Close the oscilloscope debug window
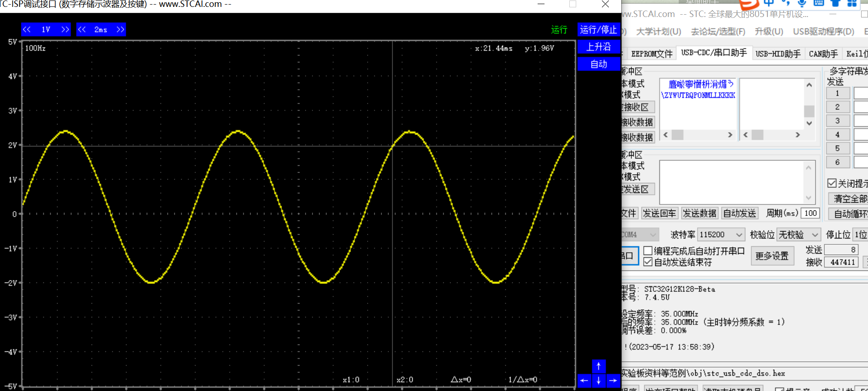Viewport: 868px width, 391px height. click(605, 4)
